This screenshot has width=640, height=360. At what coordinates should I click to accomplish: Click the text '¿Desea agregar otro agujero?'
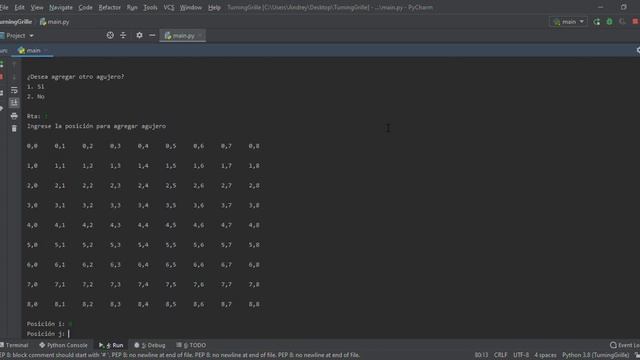pos(76,77)
